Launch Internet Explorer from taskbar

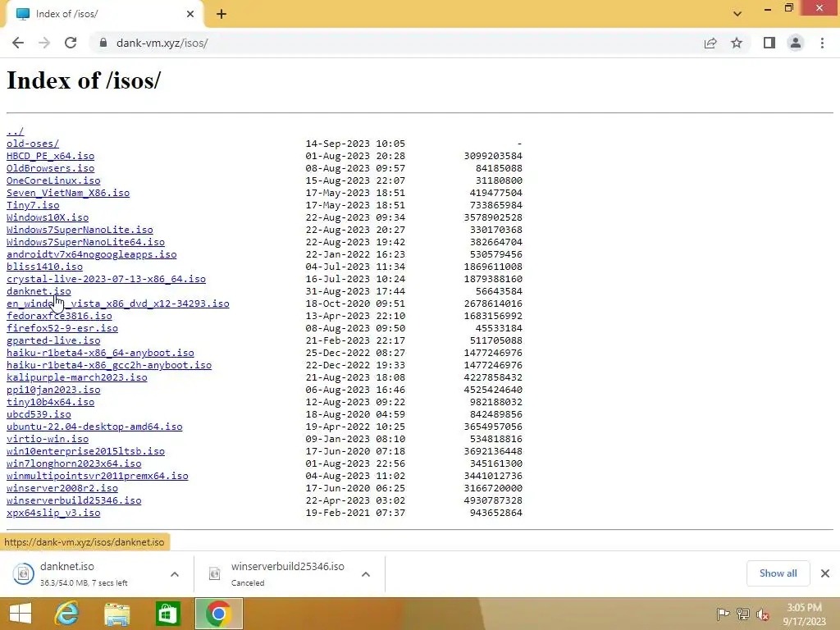[67, 614]
